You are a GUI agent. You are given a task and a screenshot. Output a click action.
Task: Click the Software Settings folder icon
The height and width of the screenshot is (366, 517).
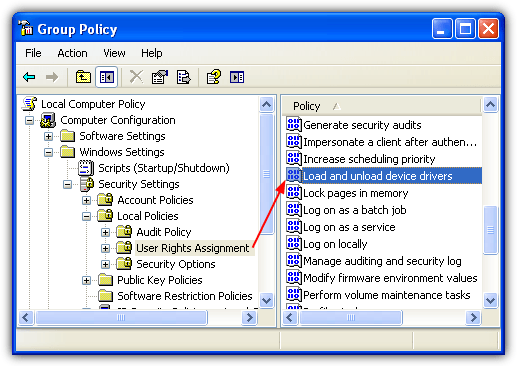[x=68, y=136]
